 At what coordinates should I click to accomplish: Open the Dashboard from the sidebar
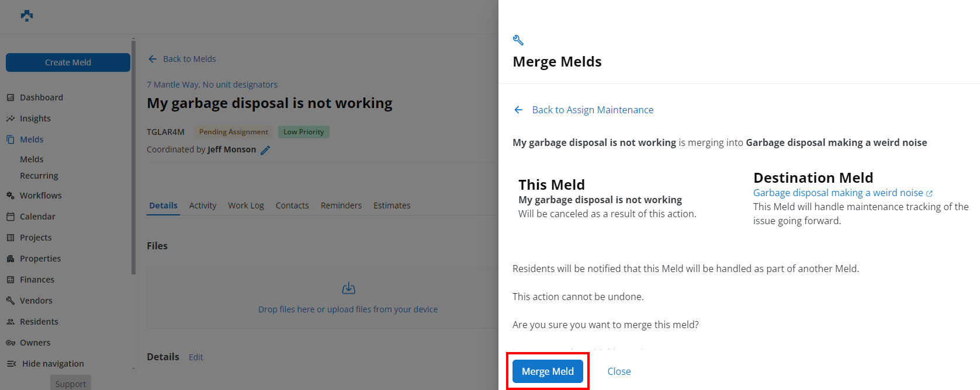[x=40, y=97]
